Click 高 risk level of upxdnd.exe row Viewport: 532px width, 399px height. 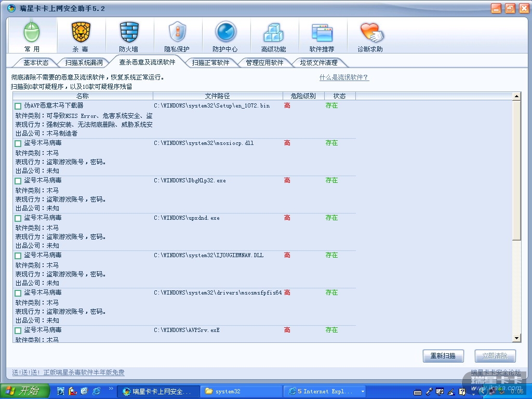click(287, 218)
